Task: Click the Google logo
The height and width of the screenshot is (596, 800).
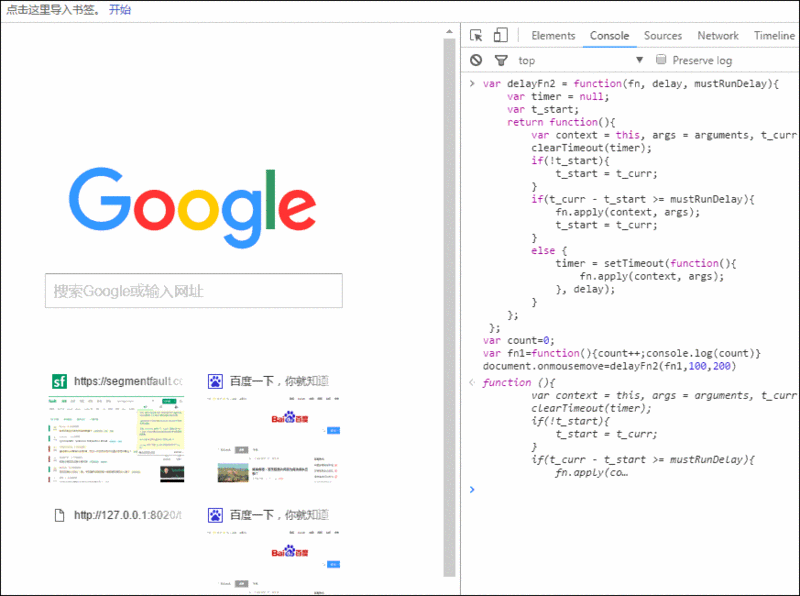Action: pyautogui.click(x=193, y=208)
